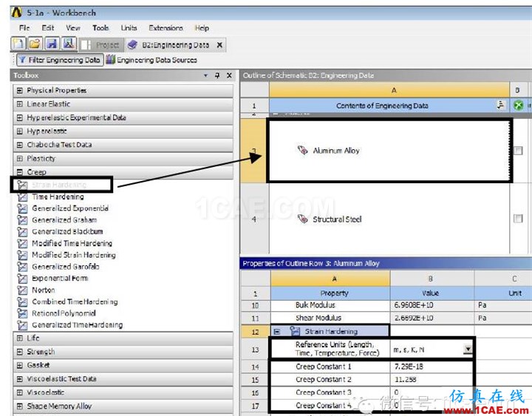Open the View menu

pyautogui.click(x=73, y=28)
